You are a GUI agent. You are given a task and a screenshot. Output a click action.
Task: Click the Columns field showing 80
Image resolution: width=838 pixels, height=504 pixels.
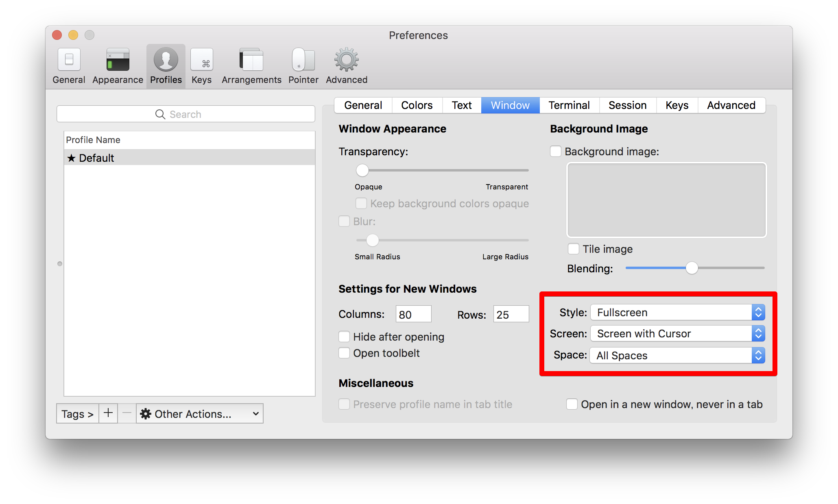click(x=413, y=314)
